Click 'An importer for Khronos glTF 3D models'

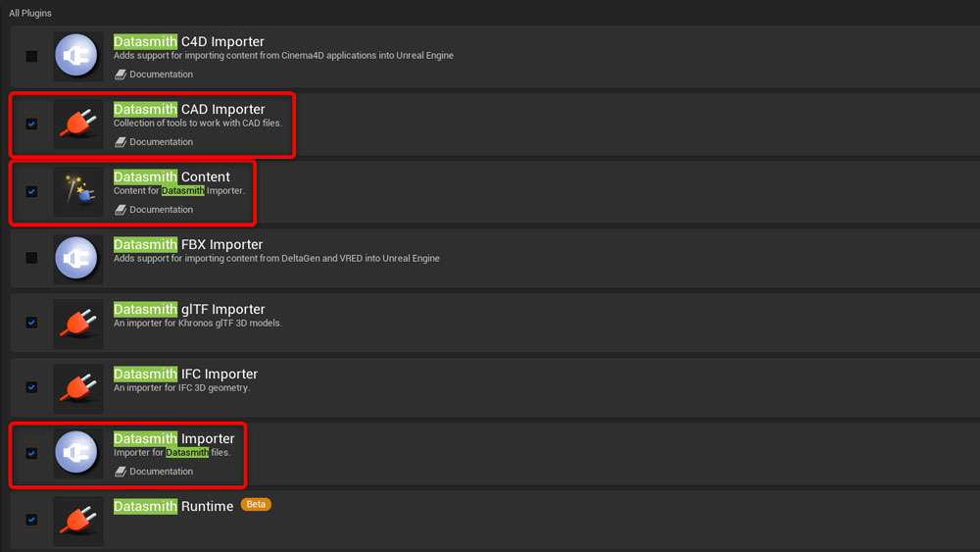(198, 324)
